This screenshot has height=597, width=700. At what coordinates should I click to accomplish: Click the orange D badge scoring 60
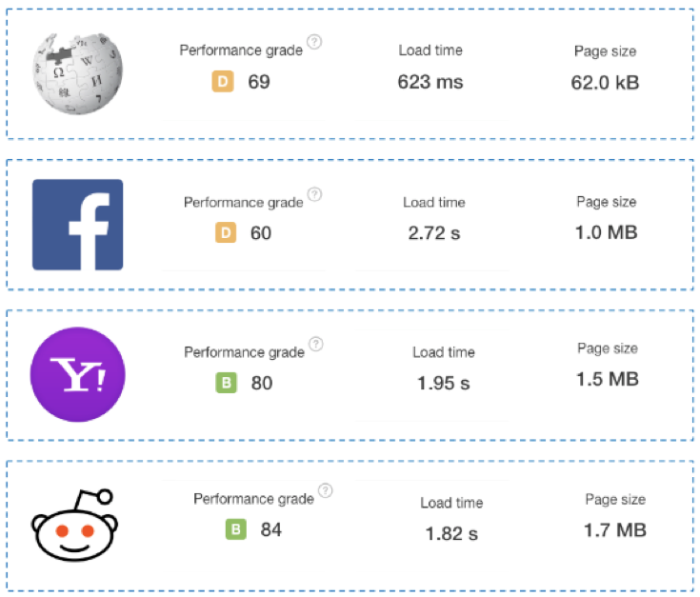(x=226, y=233)
